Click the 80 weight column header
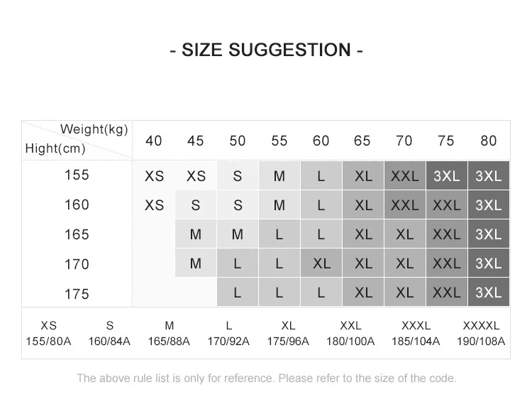Viewport: 532px width, 409px height. click(x=489, y=141)
